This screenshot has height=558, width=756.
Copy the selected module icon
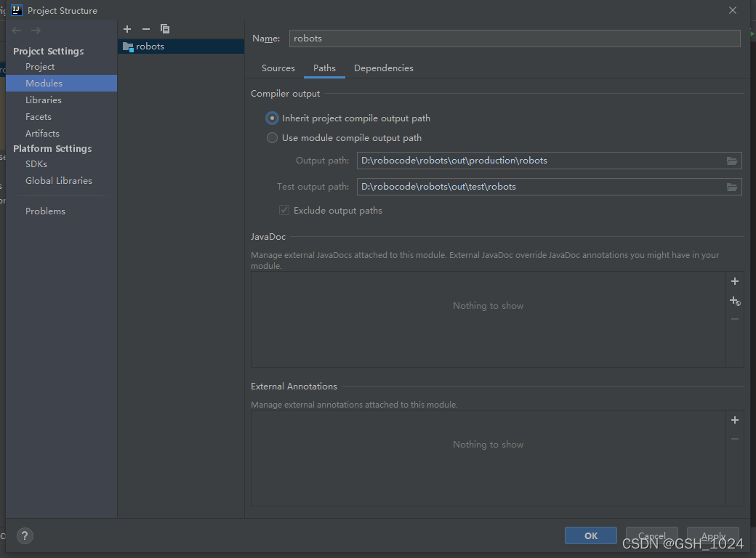pyautogui.click(x=165, y=29)
